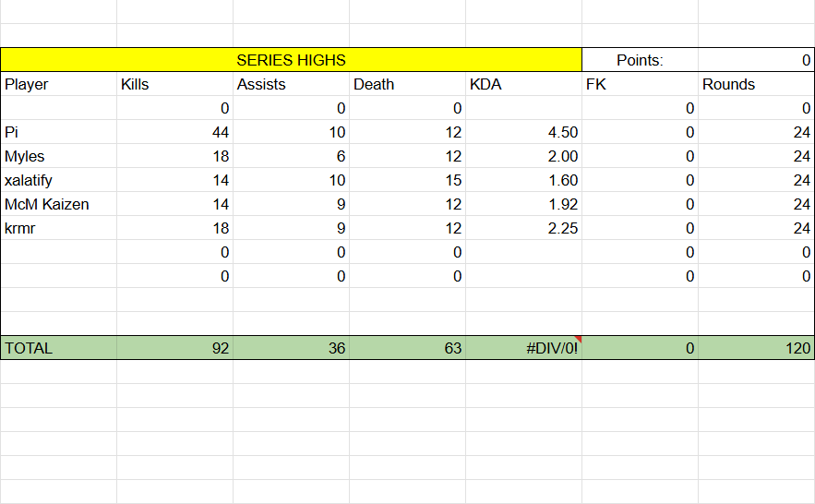
Task: Select total assists cell showing 36
Action: click(x=292, y=348)
